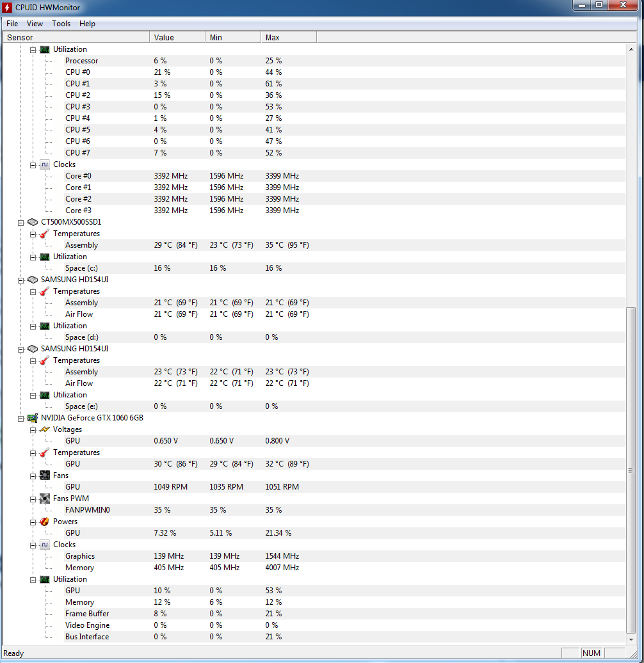Click the scroll down arrow of vertical scrollbar
Viewport: 644px width, 663px height.
click(x=631, y=639)
